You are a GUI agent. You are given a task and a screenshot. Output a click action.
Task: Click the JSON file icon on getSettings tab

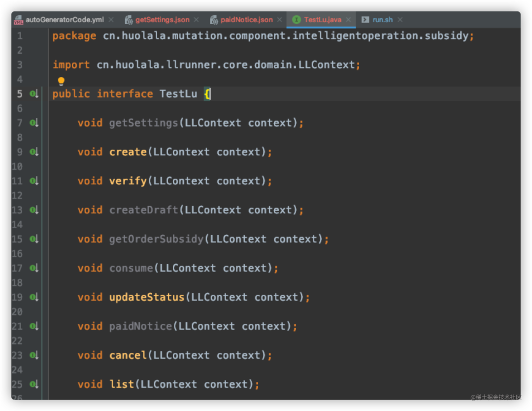pos(129,20)
